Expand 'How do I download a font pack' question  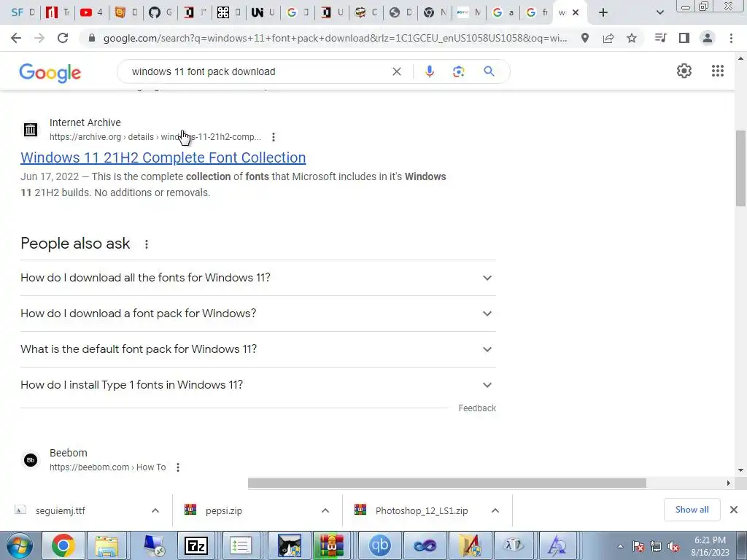(258, 314)
